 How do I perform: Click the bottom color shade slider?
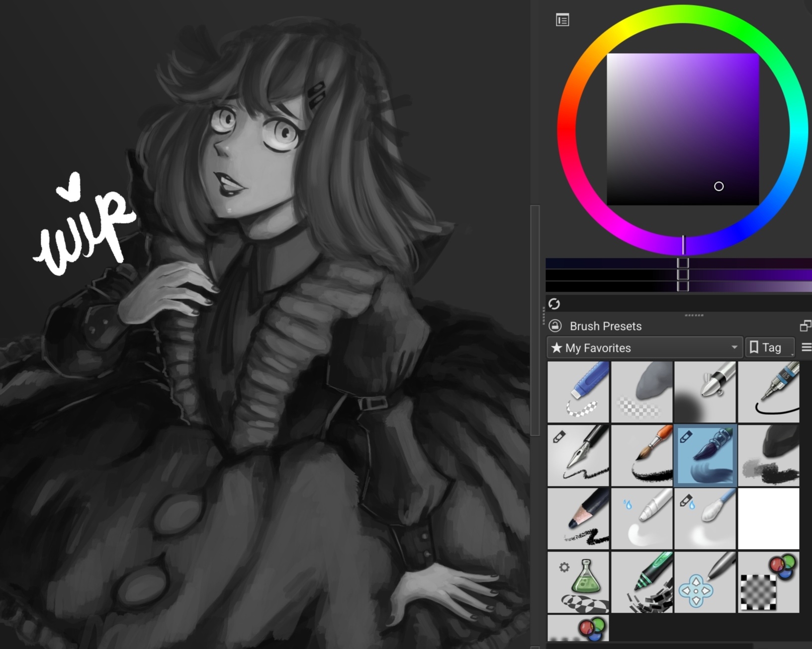[x=679, y=287]
